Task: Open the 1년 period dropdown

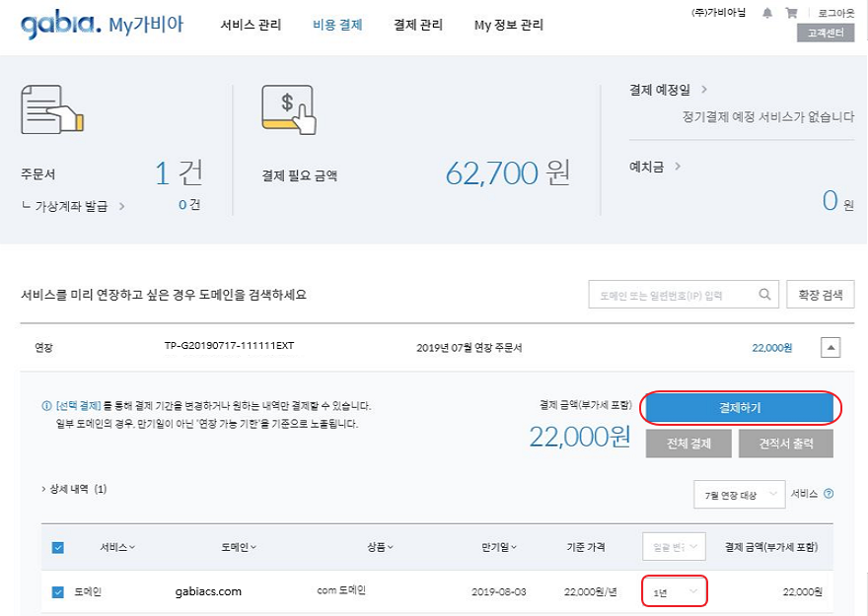Action: [675, 591]
